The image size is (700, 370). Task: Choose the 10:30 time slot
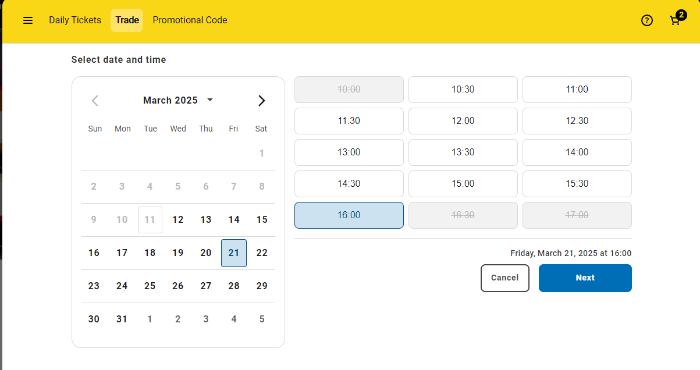(x=463, y=89)
